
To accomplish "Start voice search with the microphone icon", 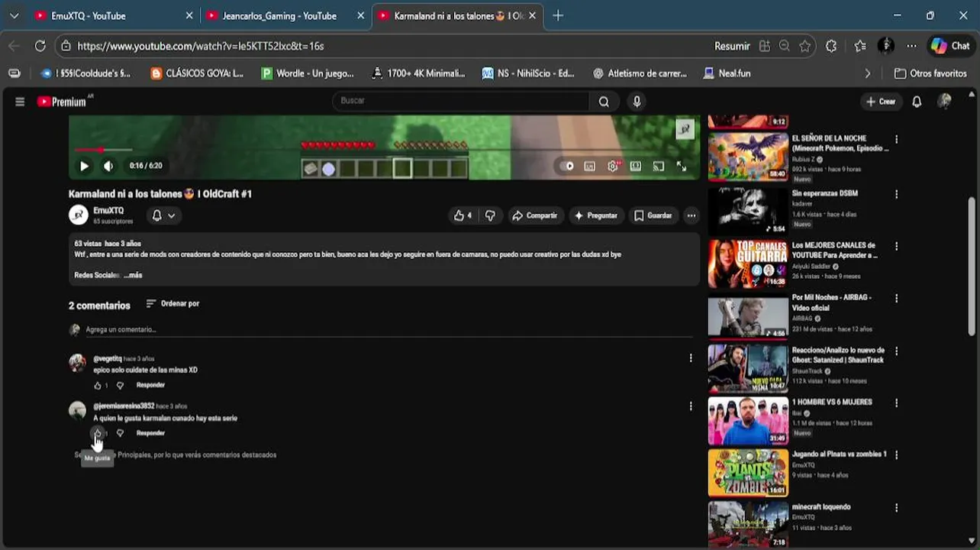I will coord(637,102).
